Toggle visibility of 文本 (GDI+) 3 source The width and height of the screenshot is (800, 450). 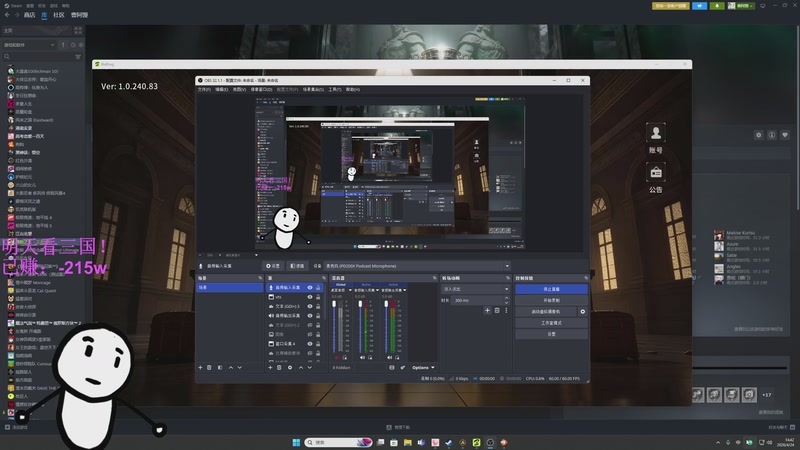[310, 306]
